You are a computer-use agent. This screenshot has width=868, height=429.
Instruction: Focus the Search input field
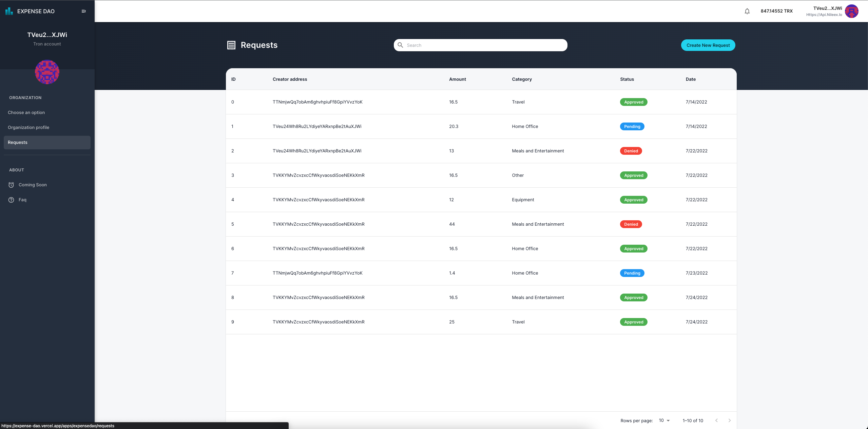click(485, 45)
